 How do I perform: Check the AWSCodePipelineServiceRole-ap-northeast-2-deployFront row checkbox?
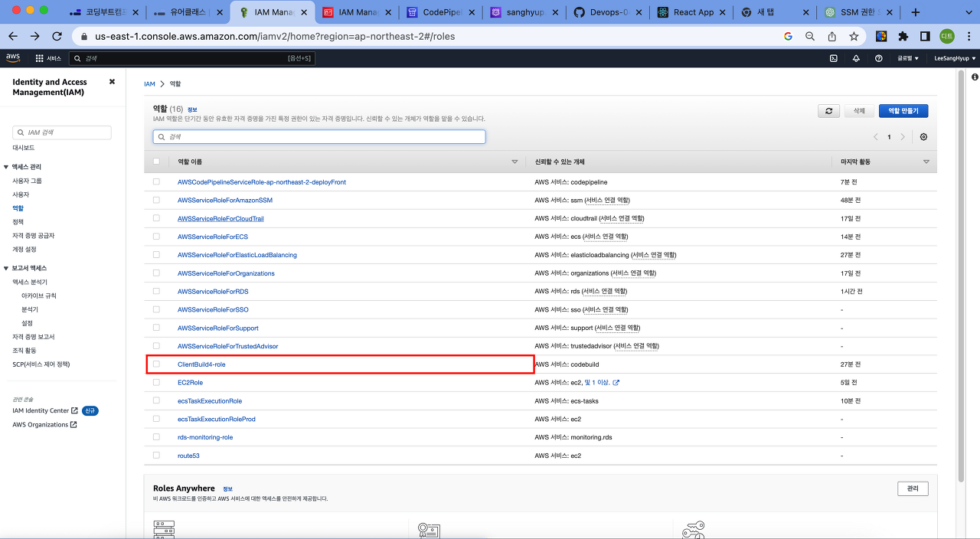pos(156,181)
